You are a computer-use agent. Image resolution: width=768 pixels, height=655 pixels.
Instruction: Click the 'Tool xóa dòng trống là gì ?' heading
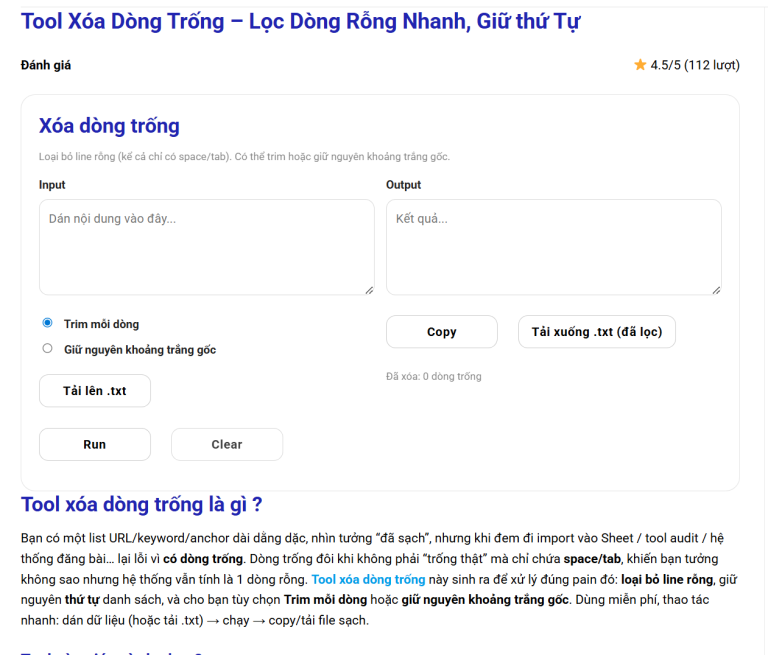tap(142, 505)
